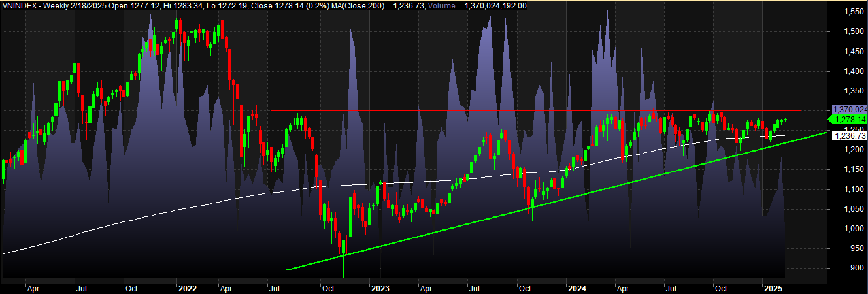The width and height of the screenshot is (868, 294).
Task: Click the left end of the red resistance line
Action: (273, 110)
